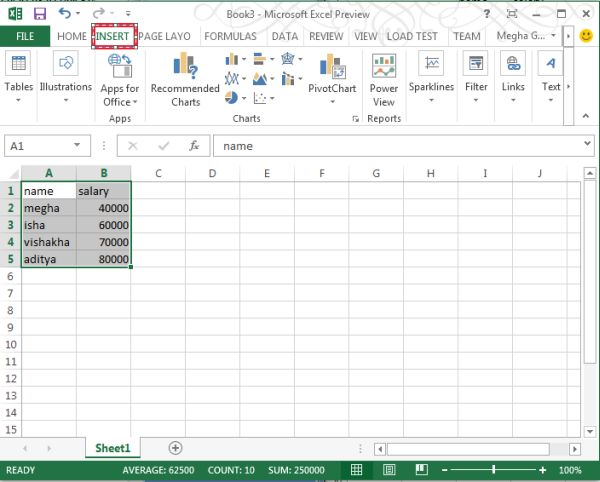600x482 pixels.
Task: Open the Tables group icon
Action: coord(18,63)
